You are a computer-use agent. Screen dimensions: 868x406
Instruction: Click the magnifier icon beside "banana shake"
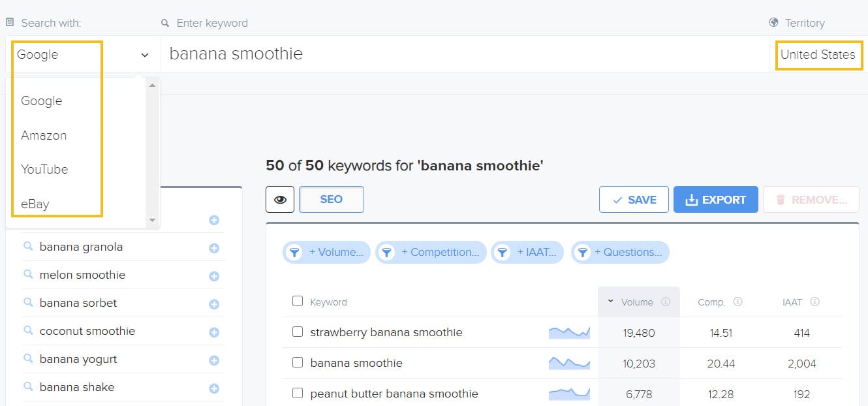(x=29, y=387)
